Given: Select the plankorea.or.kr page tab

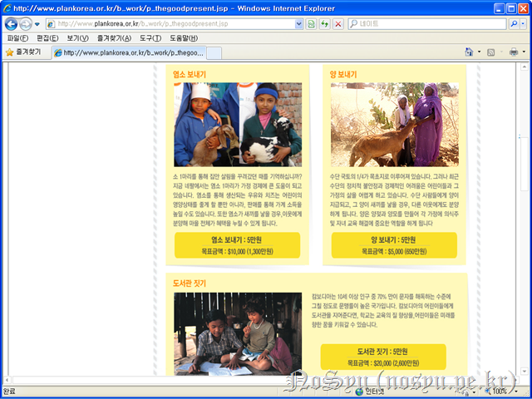Looking at the screenshot, I should (x=130, y=52).
